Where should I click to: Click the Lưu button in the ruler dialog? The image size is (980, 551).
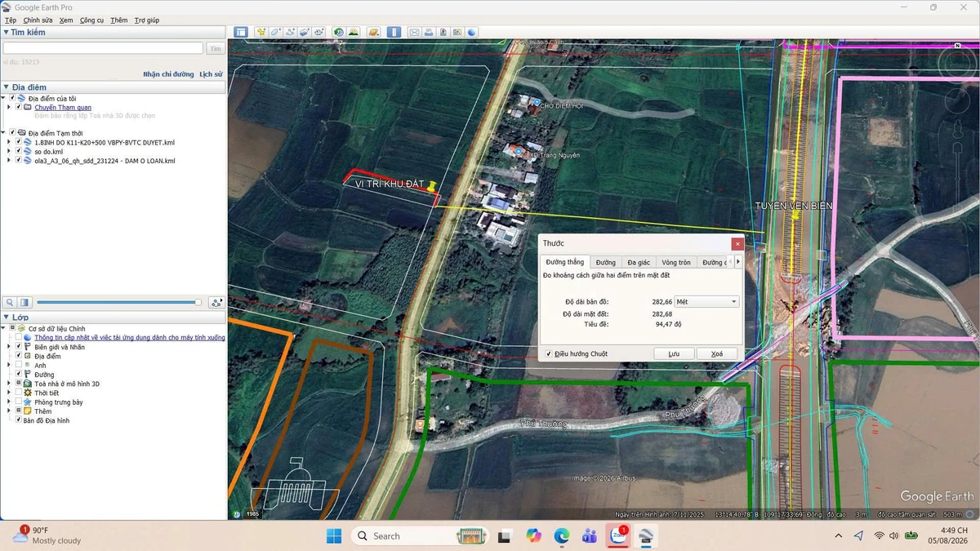pyautogui.click(x=674, y=353)
